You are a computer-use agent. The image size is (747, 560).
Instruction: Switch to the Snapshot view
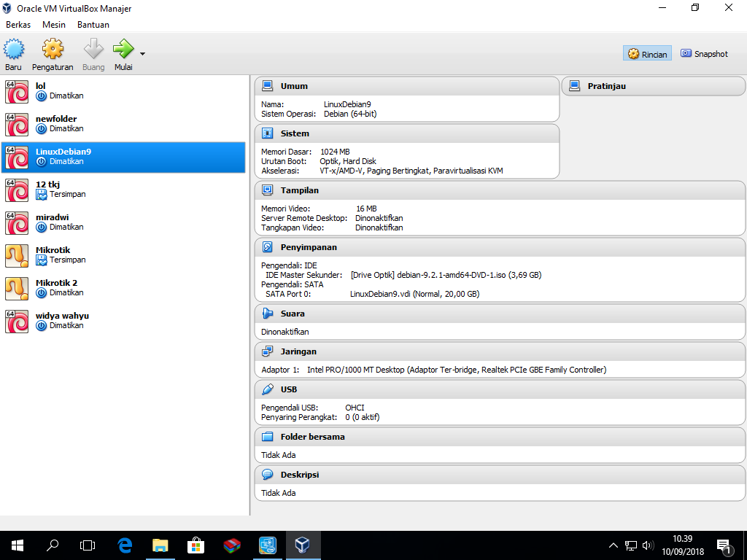(703, 52)
